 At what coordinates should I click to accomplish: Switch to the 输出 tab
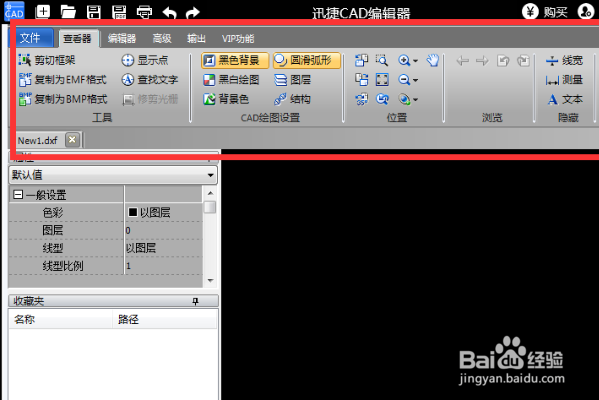click(196, 39)
